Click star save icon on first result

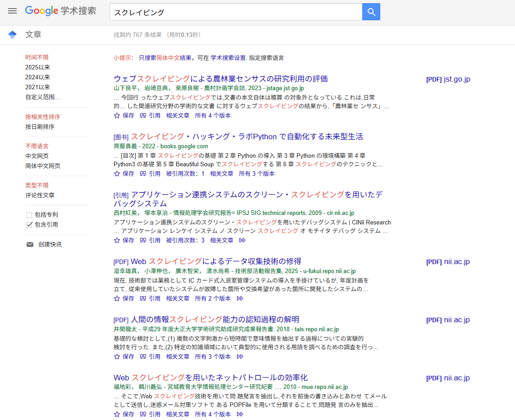click(x=117, y=115)
